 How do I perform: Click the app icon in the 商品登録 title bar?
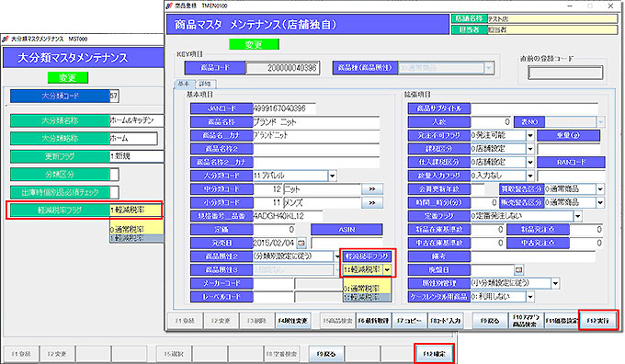pos(169,6)
